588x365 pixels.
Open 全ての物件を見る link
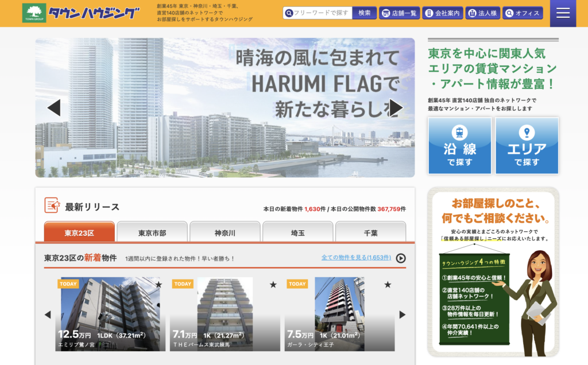coord(356,258)
